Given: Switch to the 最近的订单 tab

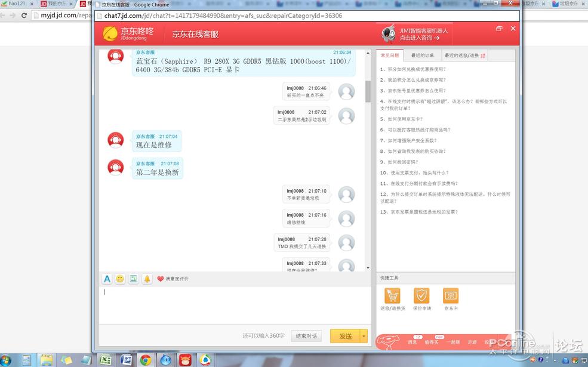Looking at the screenshot, I should (x=422, y=55).
